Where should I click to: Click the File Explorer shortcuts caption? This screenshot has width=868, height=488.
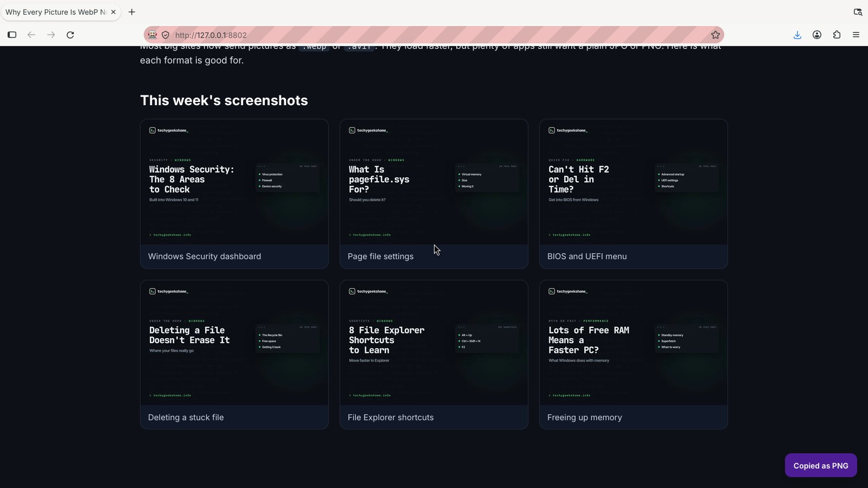pos(391,418)
